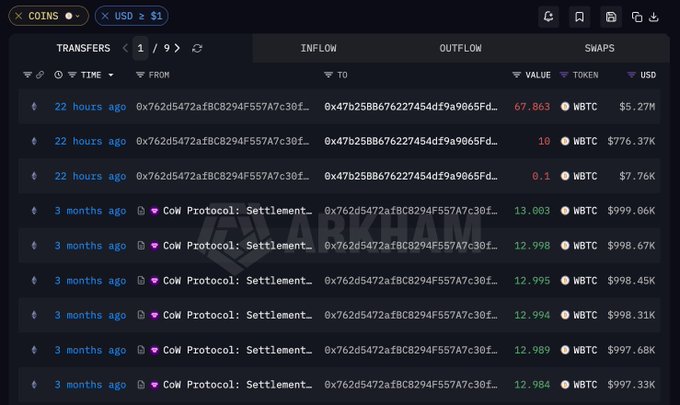Open Ethereum icon for 0.1 WBTC row
This screenshot has height=405, width=680.
[34, 176]
